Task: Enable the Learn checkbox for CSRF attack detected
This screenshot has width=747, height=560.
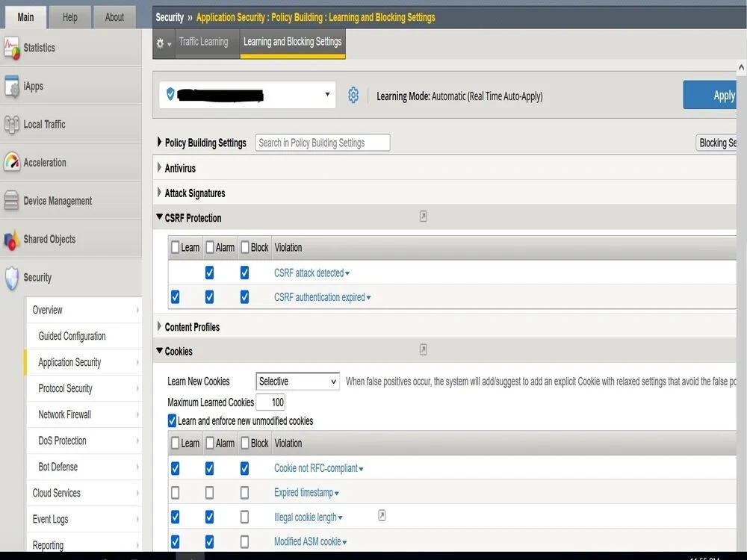Action: 175,273
